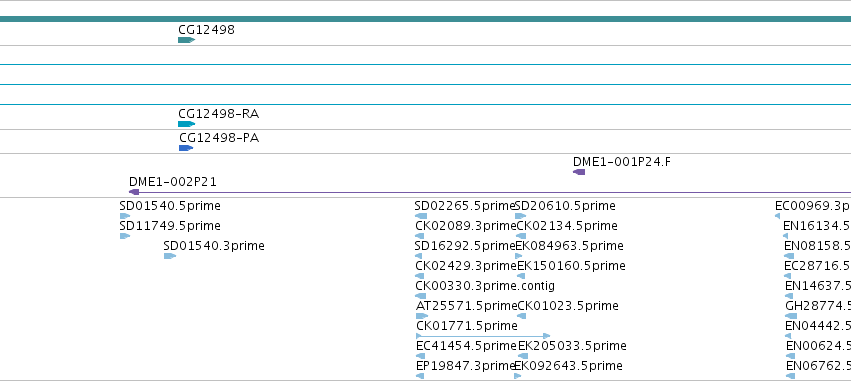Viewport: 851px width, 381px height.
Task: Select the SD02265.5prime feature arrow
Action: point(421,216)
